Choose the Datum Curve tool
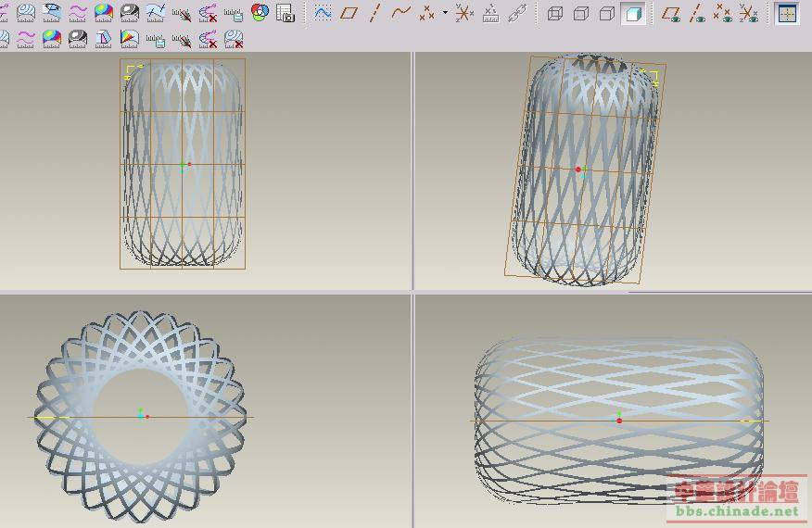812x528 pixels. click(x=400, y=13)
